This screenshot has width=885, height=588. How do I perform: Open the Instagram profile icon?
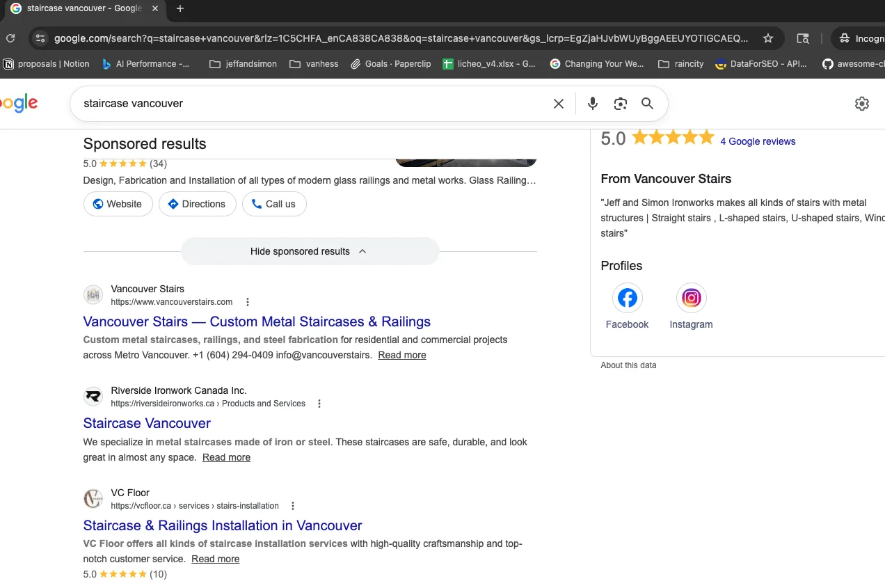(691, 298)
